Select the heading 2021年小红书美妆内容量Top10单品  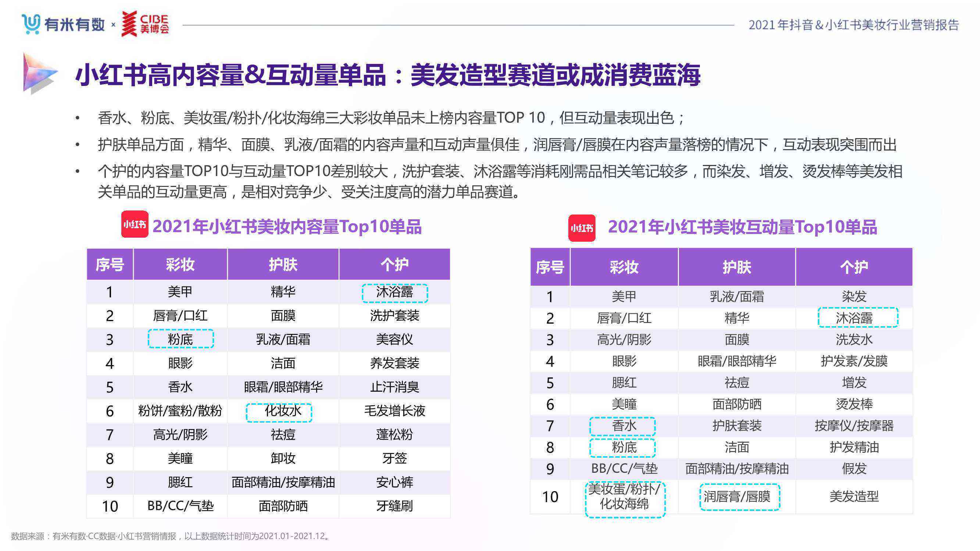pos(287,227)
